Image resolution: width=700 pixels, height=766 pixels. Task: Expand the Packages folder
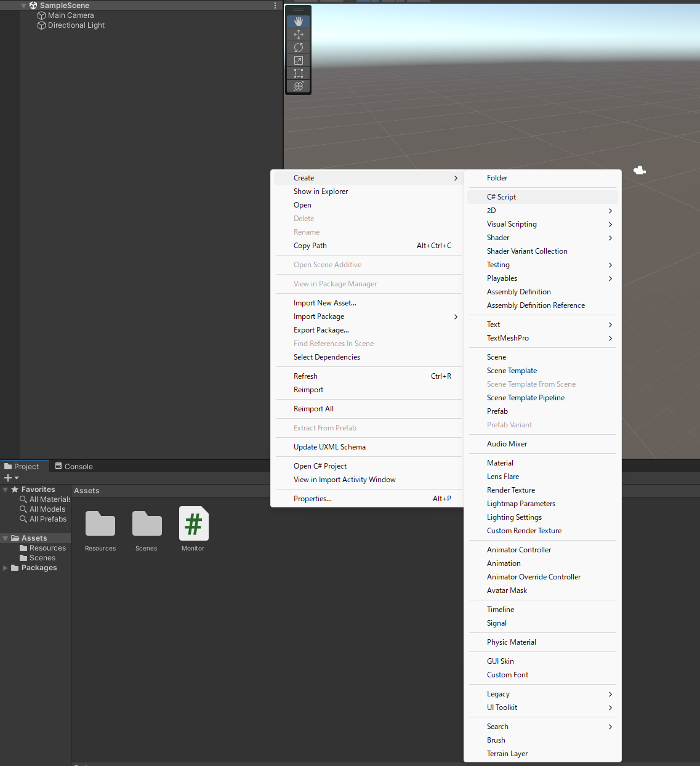click(6, 568)
